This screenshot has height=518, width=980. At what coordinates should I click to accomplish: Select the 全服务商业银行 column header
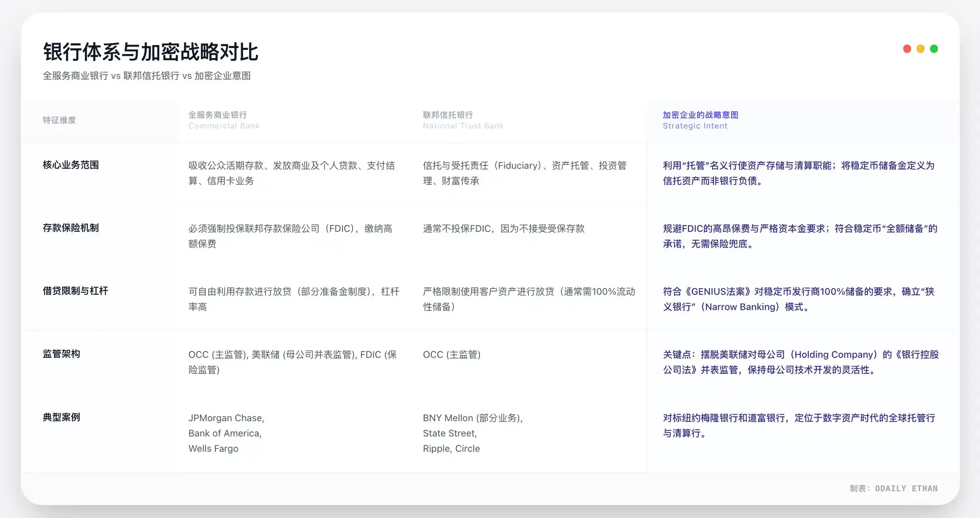[x=219, y=115]
